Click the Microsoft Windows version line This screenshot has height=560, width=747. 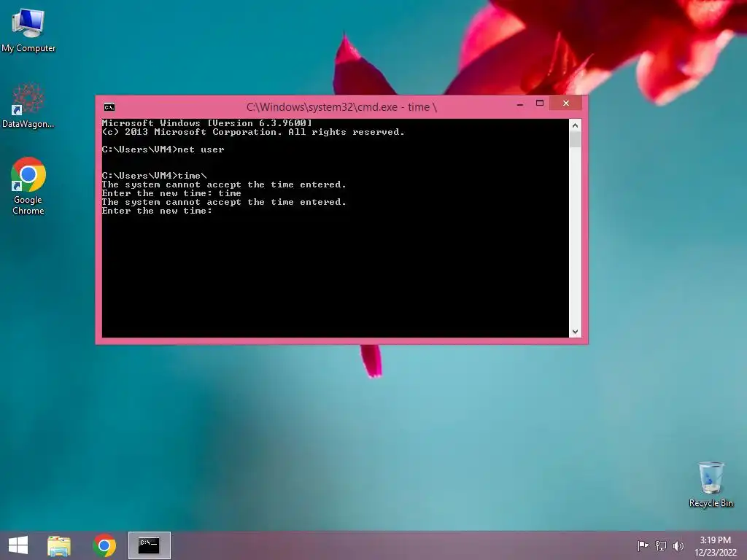[206, 123]
